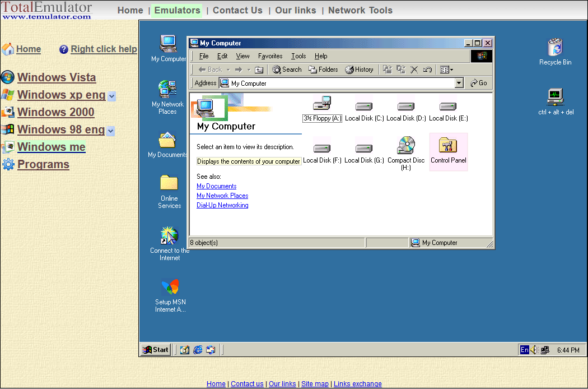Click the Undo toolbar icon
588x389 pixels.
[427, 70]
